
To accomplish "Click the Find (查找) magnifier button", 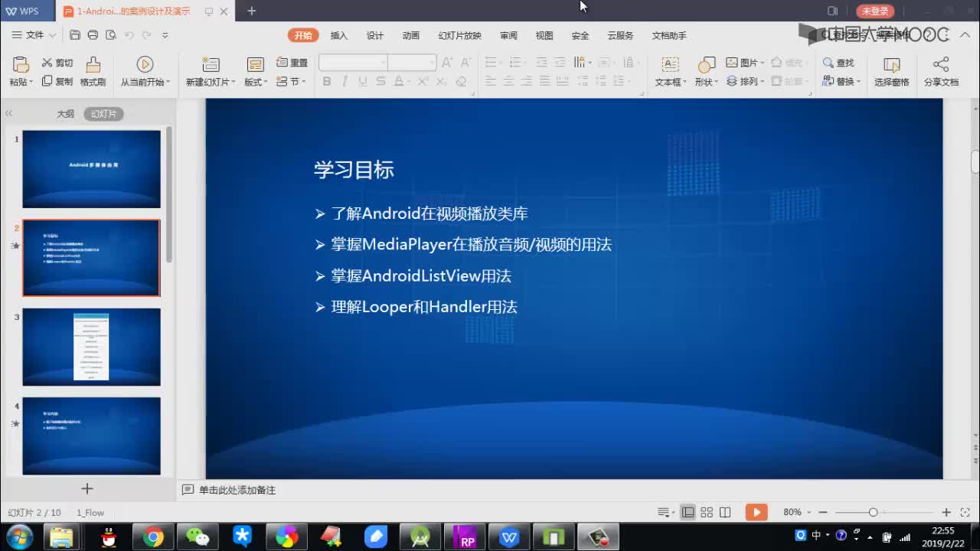I will pyautogui.click(x=838, y=63).
